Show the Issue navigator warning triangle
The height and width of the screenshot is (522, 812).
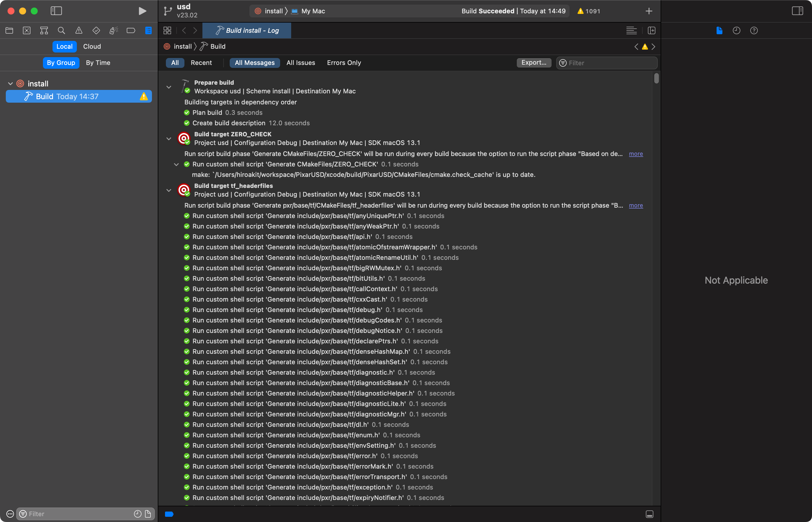(79, 30)
